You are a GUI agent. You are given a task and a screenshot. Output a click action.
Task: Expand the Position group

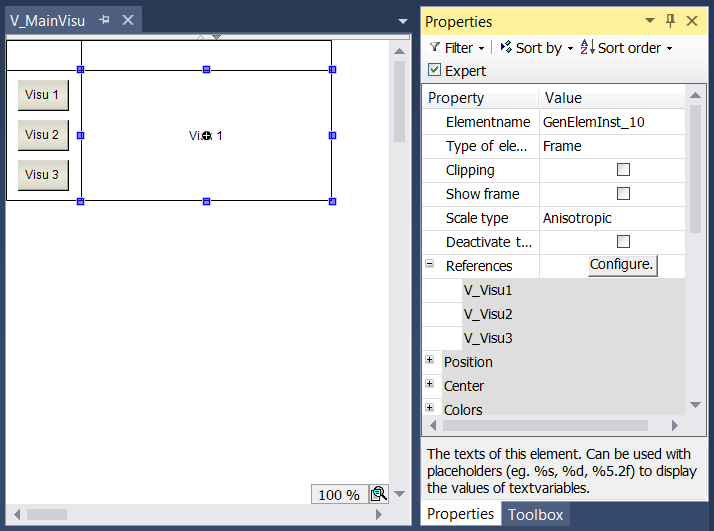point(429,359)
